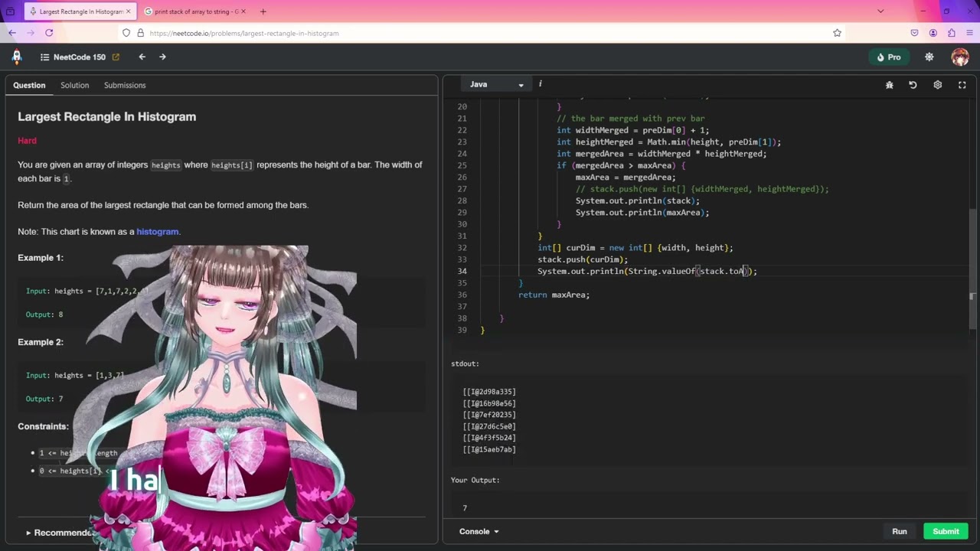
Task: Reload the browser page
Action: [x=49, y=33]
